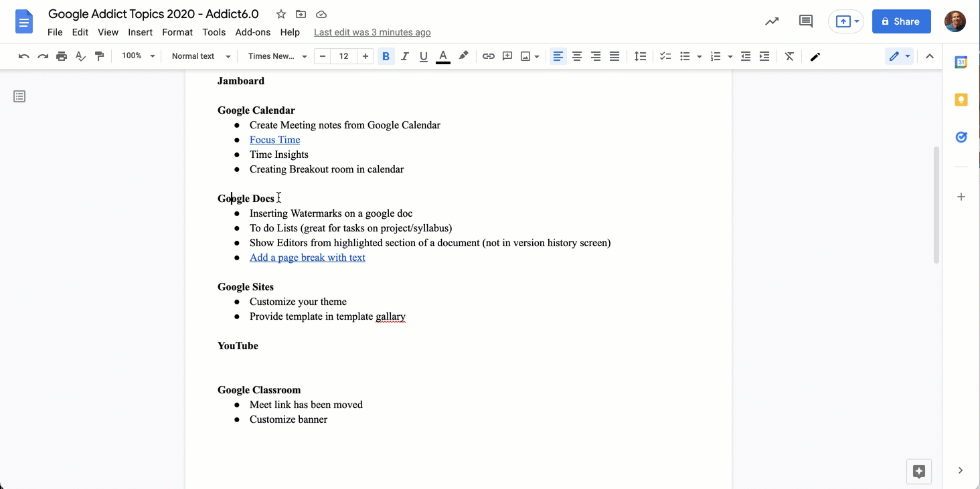Open numbered list style dropdown arrow
The image size is (980, 489).
tap(730, 57)
